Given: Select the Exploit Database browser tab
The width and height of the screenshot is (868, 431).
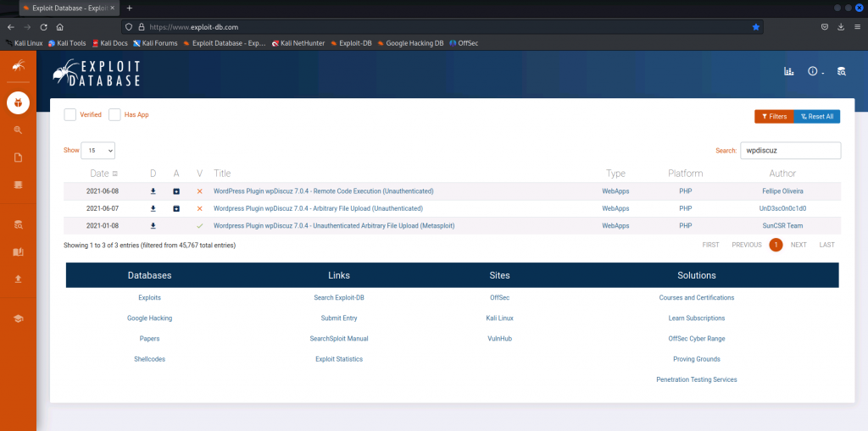Looking at the screenshot, I should 69,8.
